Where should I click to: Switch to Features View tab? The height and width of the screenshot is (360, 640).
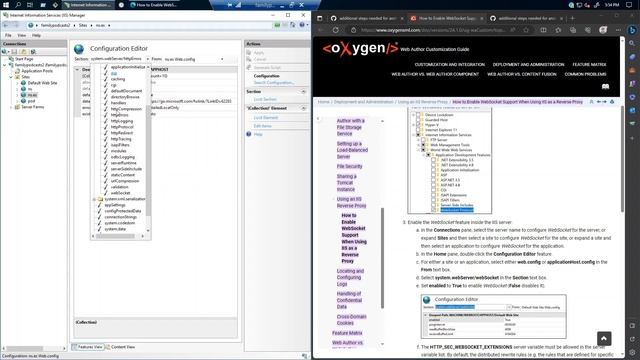tap(88, 347)
